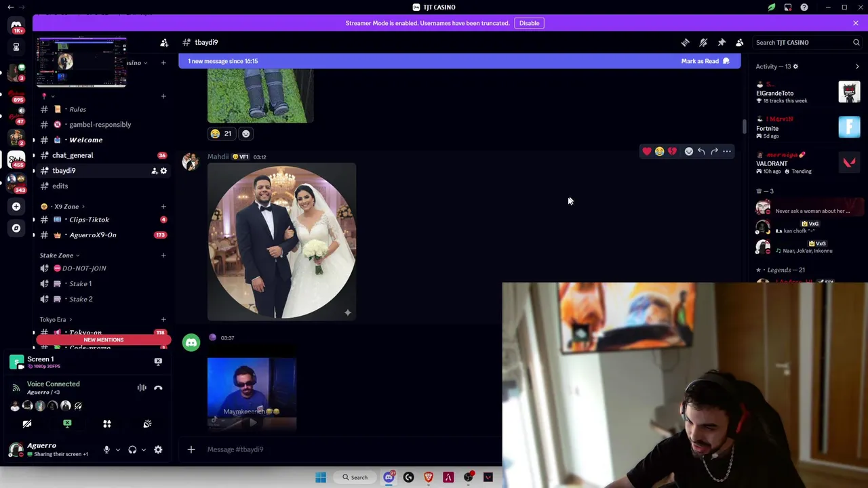This screenshot has height=488, width=868.
Task: Edit tbaydi9 channel settings gear
Action: coord(163,171)
